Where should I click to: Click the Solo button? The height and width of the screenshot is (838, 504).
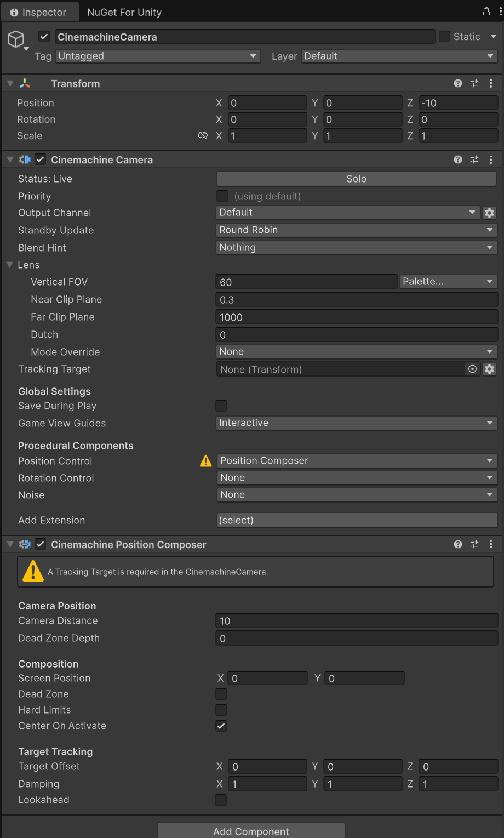point(357,179)
